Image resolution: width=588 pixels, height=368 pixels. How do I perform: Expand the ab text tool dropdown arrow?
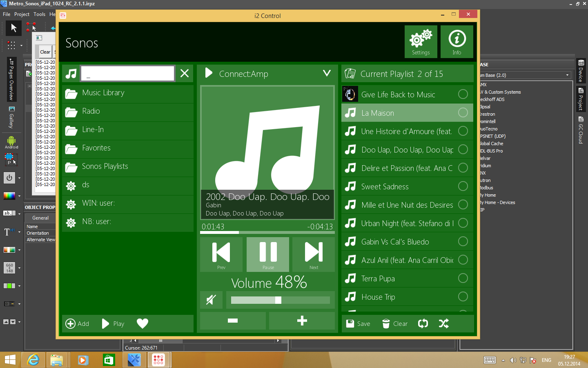(19, 213)
